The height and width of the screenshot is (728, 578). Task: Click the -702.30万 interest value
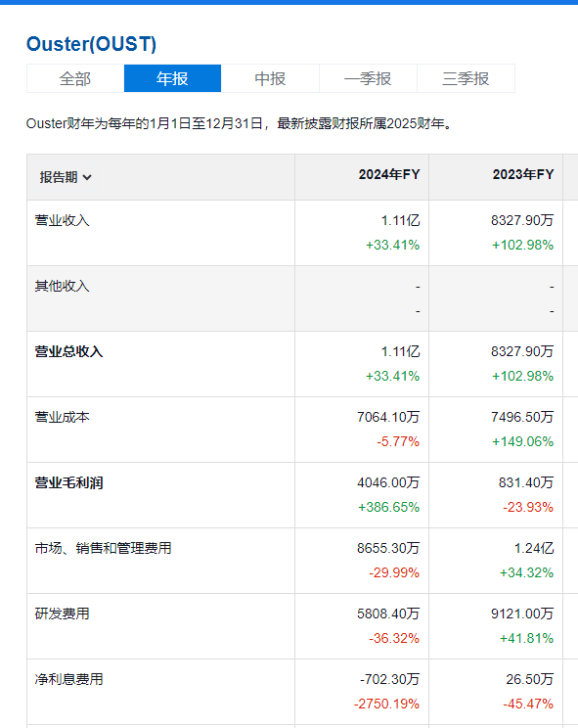389,679
